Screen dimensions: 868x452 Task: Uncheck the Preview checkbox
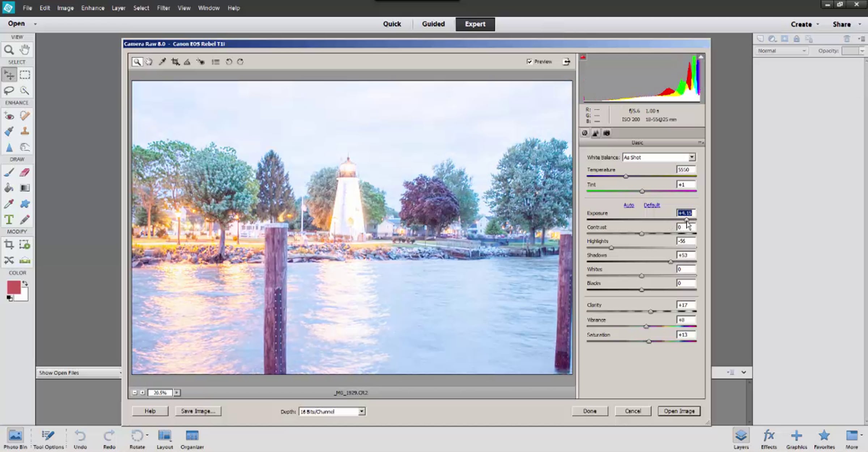(x=529, y=62)
